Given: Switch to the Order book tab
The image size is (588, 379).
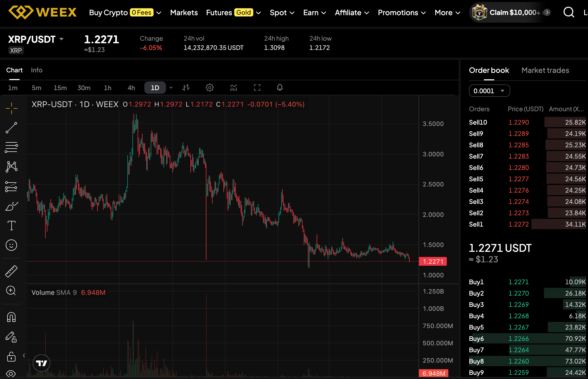Looking at the screenshot, I should point(489,70).
